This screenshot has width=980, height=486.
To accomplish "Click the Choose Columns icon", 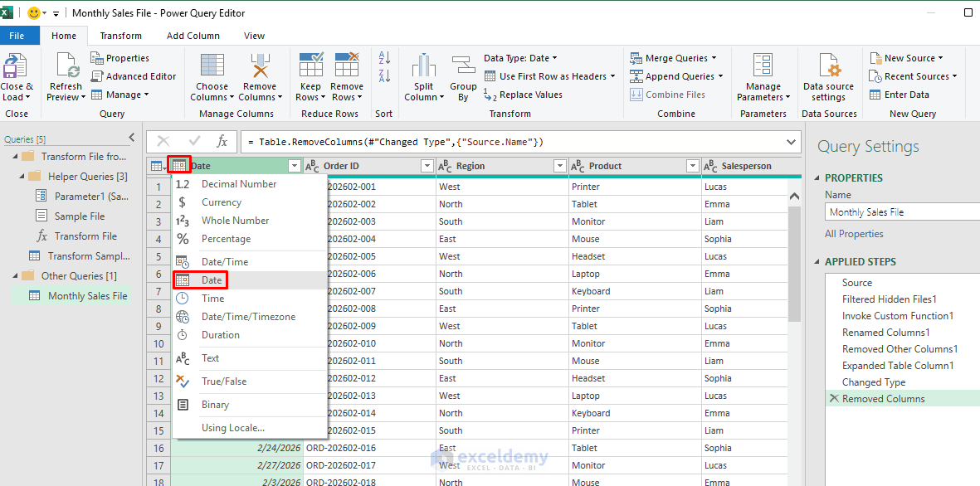I will 212,66.
